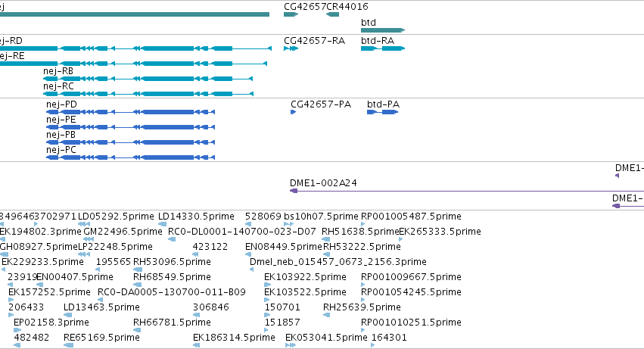Open EST EK265333.5prime
Image resolution: width=644 pixels, height=349 pixels.
pos(440,232)
